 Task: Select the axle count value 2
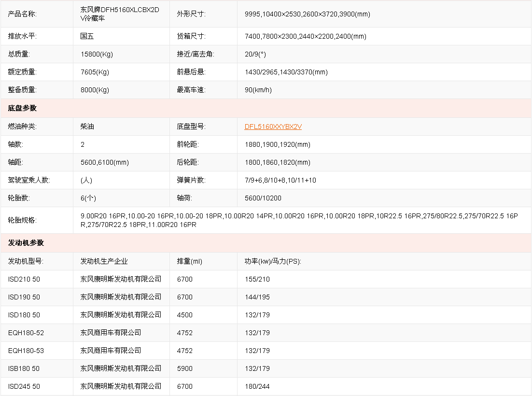pyautogui.click(x=83, y=144)
